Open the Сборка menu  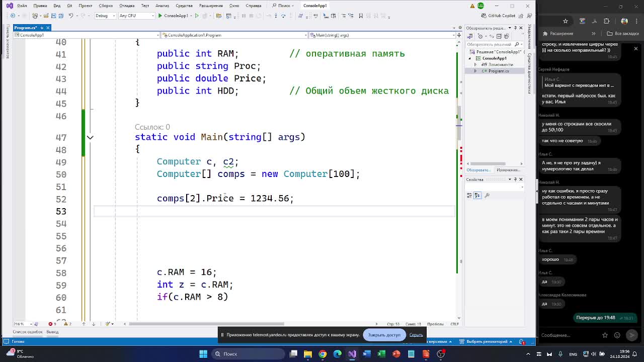[106, 6]
